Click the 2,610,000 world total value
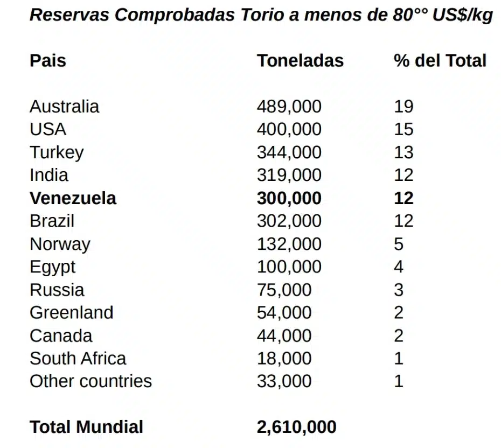501x448 pixels. [x=296, y=427]
